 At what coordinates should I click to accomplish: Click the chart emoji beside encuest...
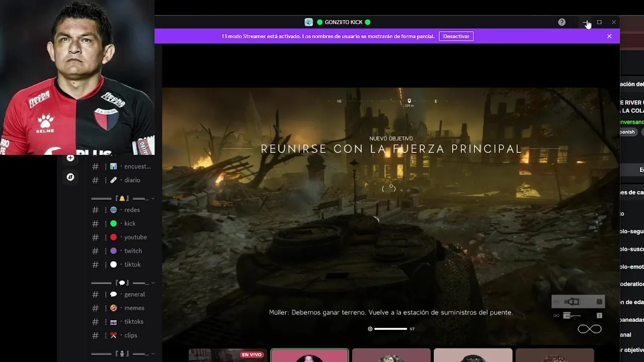pyautogui.click(x=114, y=166)
